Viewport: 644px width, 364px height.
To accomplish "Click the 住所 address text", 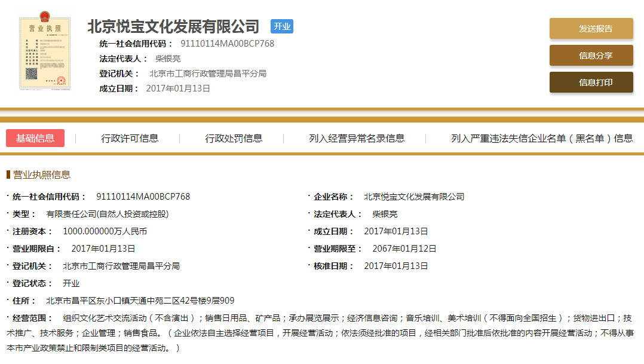I will (x=140, y=301).
